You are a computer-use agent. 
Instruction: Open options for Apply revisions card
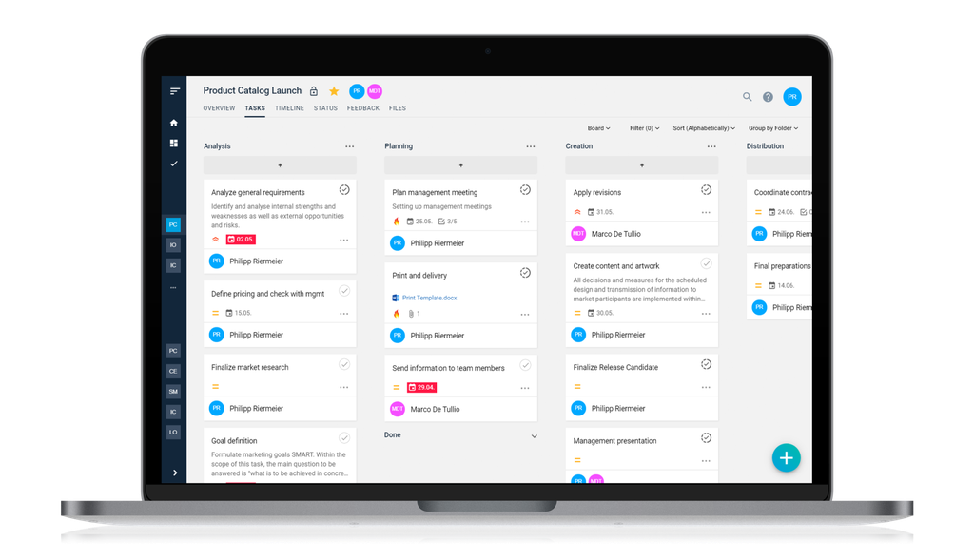(x=707, y=213)
